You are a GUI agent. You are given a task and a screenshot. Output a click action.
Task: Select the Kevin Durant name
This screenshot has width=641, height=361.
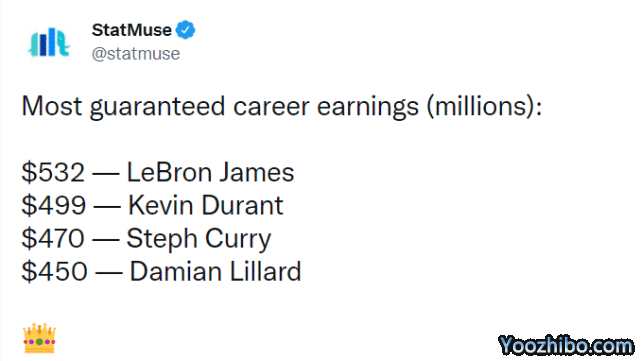(x=206, y=205)
